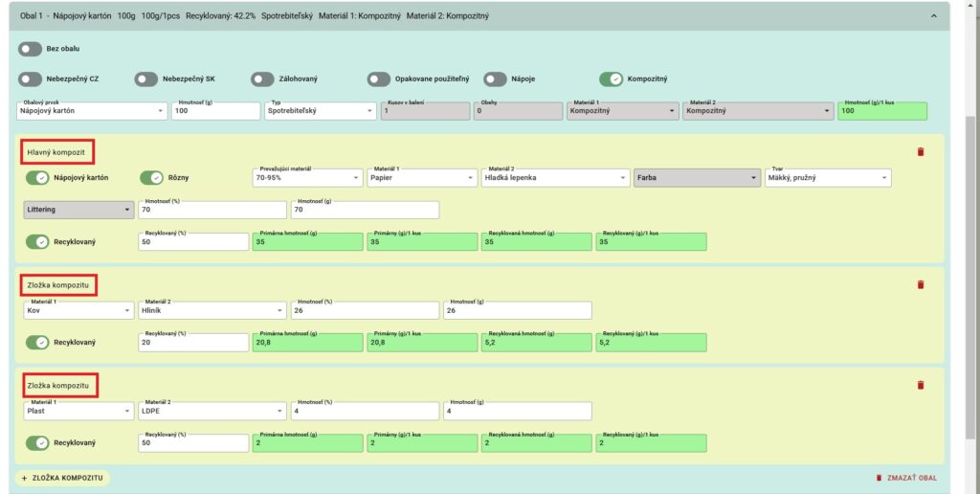This screenshot has height=494, width=980.
Task: Switch off the Rôzny toggle
Action: pyautogui.click(x=152, y=178)
